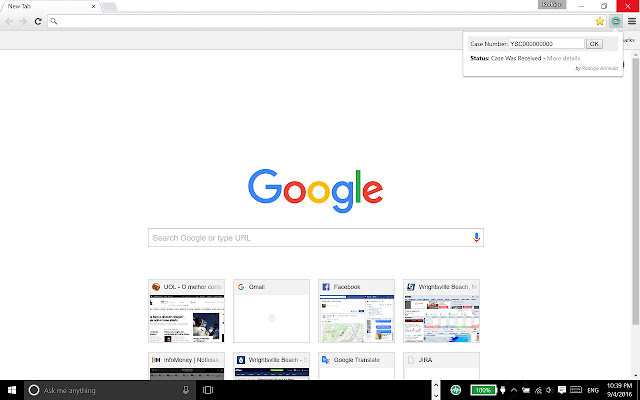This screenshot has width=640, height=400.
Task: Select the New Tab browser tab
Action: [x=49, y=7]
